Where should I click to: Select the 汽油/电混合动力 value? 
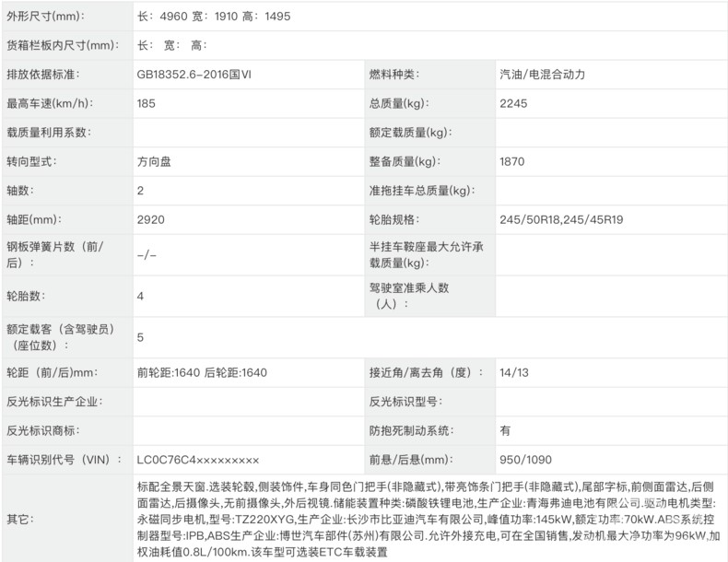pos(542,75)
